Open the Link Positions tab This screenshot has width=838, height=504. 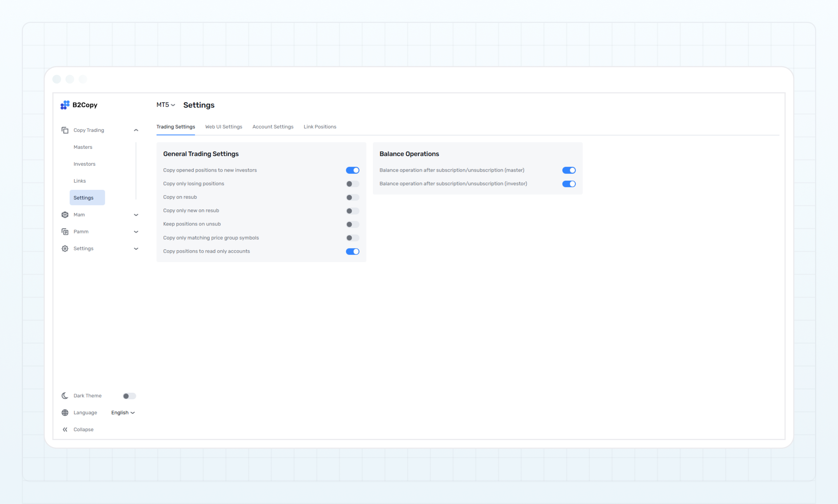pyautogui.click(x=320, y=127)
